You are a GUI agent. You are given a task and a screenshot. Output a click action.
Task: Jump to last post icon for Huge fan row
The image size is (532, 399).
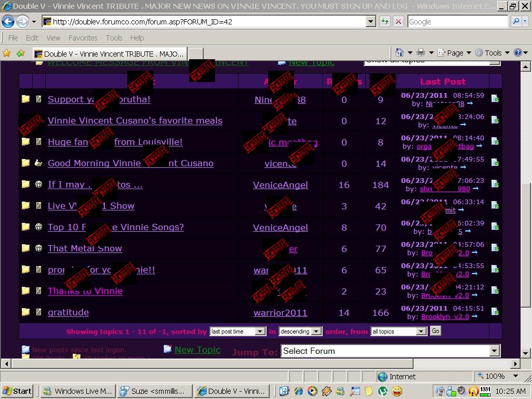(x=495, y=141)
